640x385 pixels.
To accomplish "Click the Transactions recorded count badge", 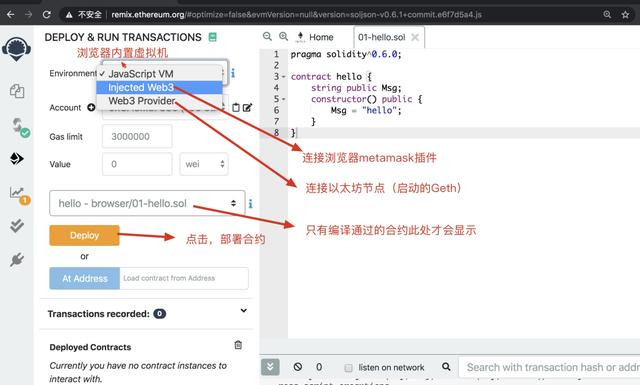I will coord(160,314).
